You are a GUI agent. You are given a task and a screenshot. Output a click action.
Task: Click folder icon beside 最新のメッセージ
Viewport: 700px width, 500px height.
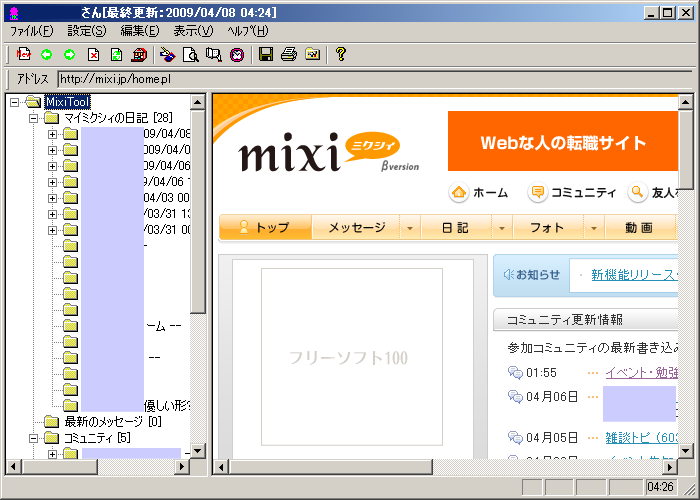pos(52,421)
